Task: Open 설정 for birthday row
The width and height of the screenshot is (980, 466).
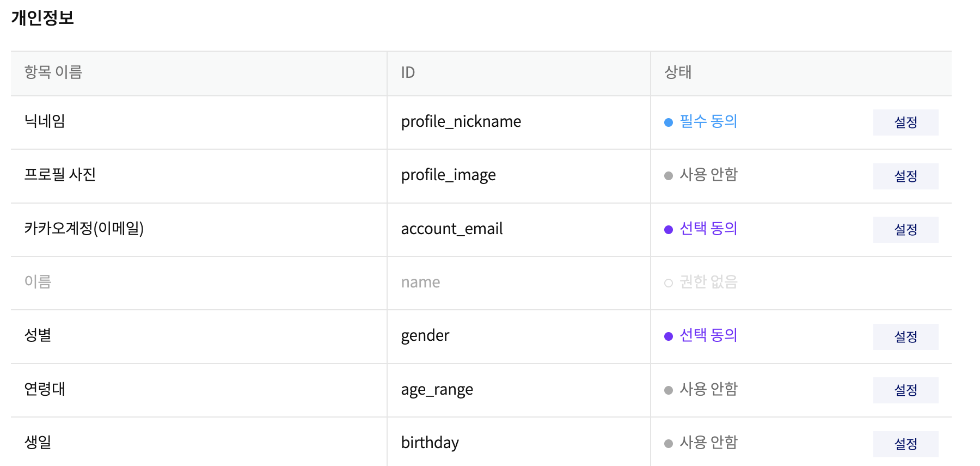Action: click(905, 444)
